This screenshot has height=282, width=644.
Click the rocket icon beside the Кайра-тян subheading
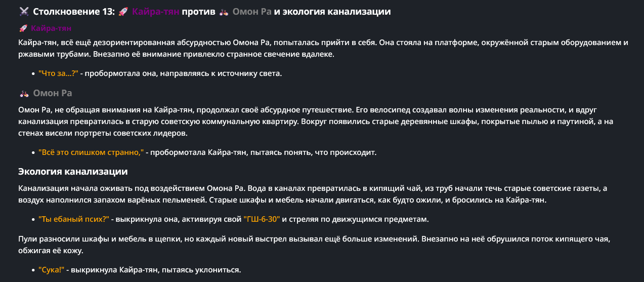pyautogui.click(x=23, y=28)
